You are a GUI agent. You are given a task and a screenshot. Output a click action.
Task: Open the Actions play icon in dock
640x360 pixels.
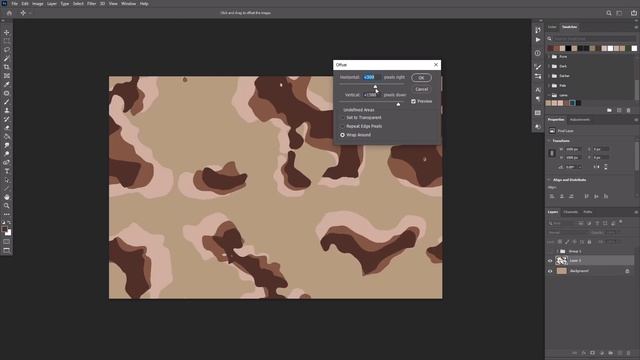[538, 40]
